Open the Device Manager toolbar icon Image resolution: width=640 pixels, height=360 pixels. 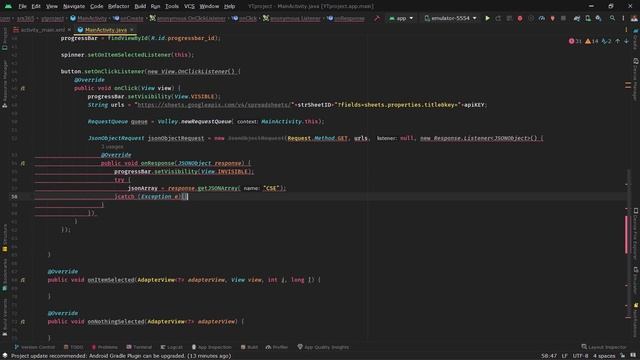coord(588,18)
